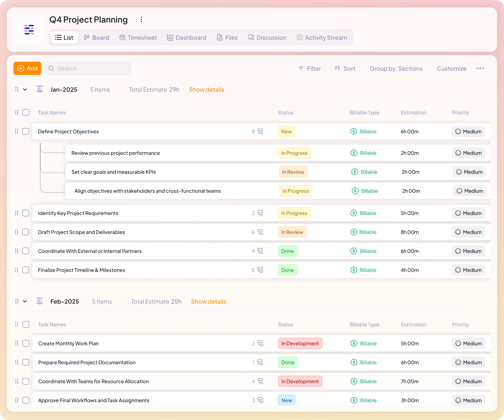Viewport: 504px width, 420px height.
Task: Check the checkbox for Define Project Objectives
Action: point(26,131)
